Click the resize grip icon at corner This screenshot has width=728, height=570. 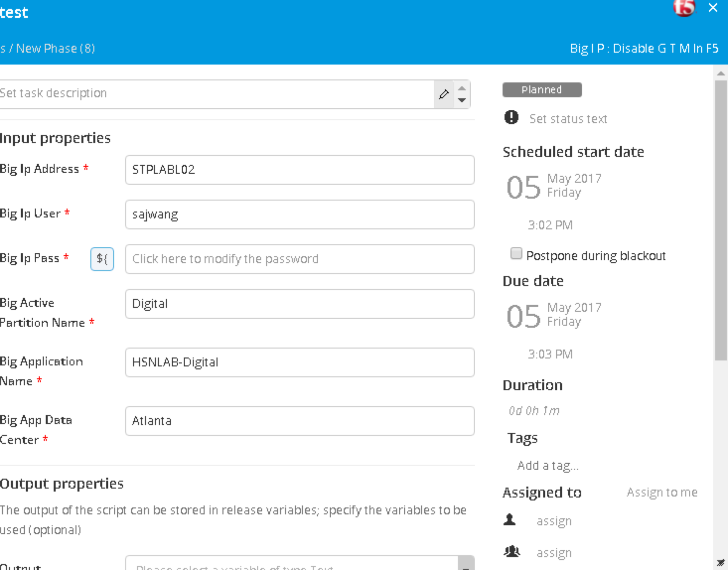point(721,563)
